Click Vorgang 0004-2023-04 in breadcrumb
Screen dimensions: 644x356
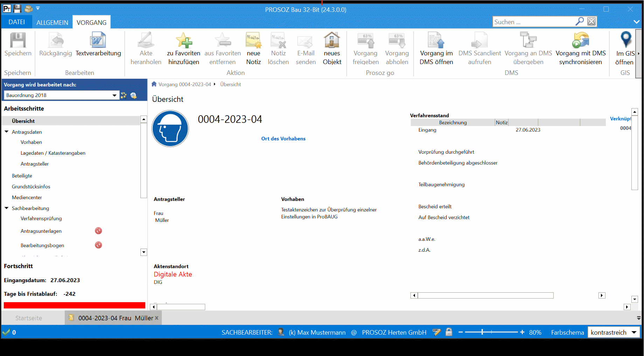click(x=185, y=84)
